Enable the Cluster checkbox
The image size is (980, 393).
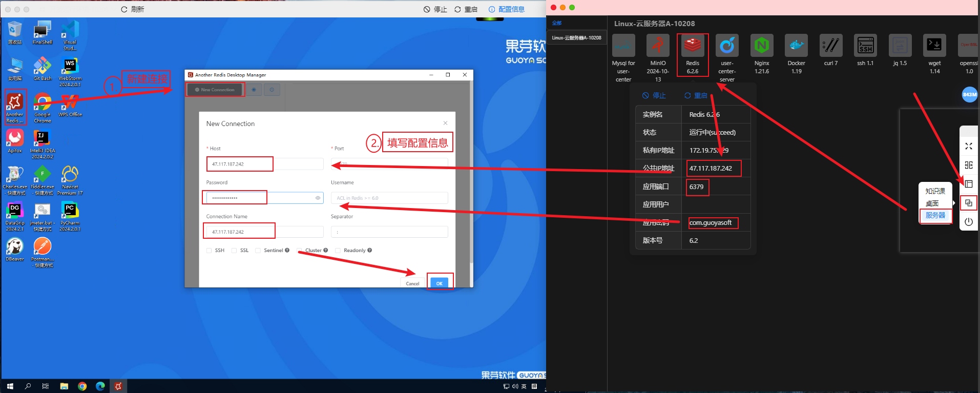(x=299, y=251)
